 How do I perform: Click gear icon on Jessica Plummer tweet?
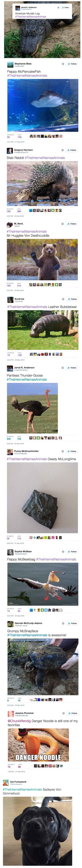(63, 713)
